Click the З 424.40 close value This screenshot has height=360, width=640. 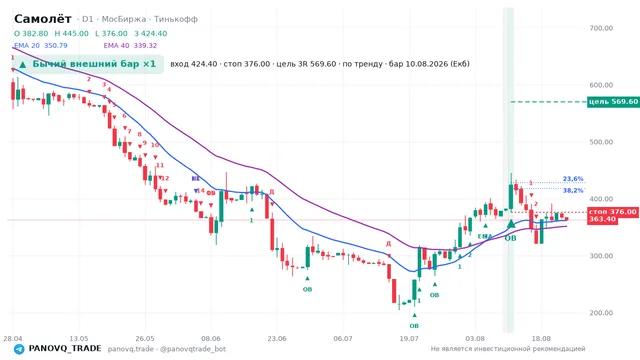click(151, 33)
